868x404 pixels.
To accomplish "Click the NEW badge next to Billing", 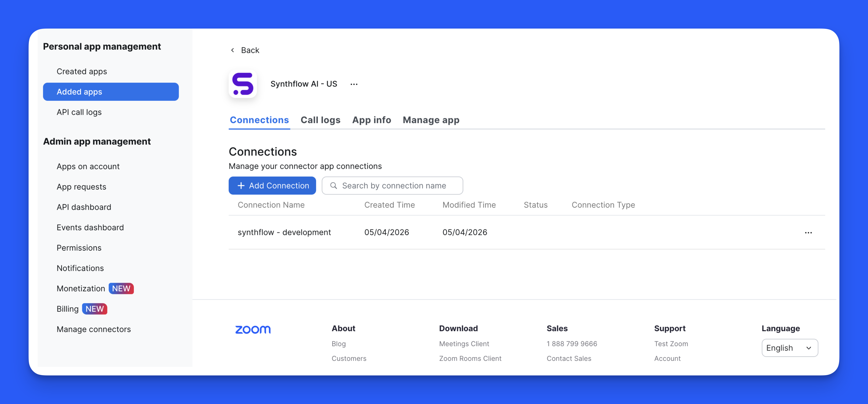I will coord(95,309).
